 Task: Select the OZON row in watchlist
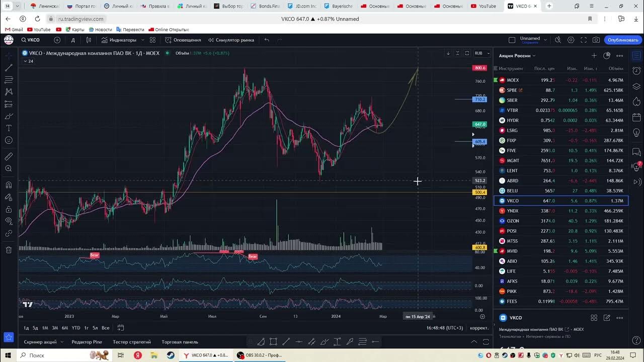561,221
